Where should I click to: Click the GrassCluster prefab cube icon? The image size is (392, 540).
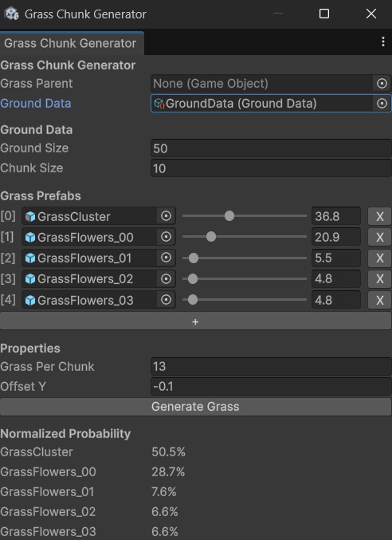[x=30, y=217]
